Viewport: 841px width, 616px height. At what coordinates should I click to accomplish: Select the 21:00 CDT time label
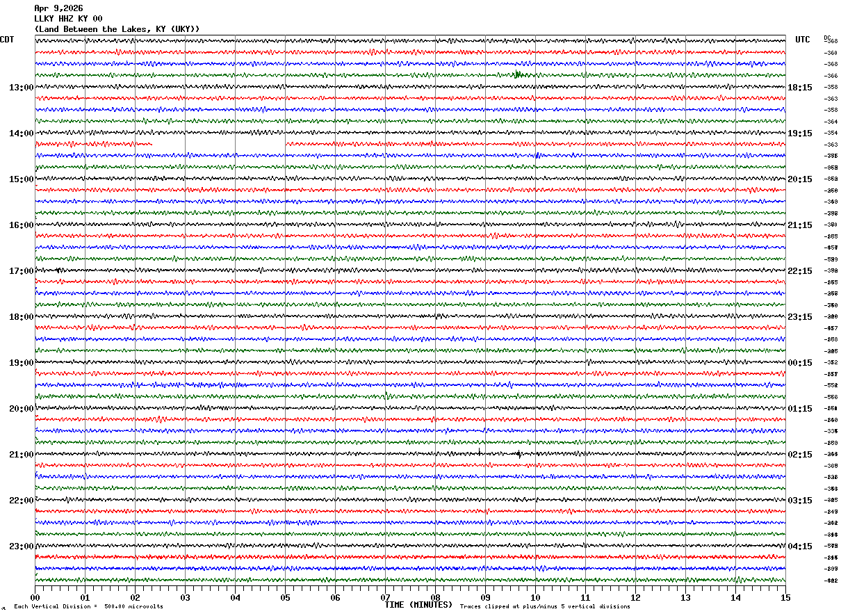[x=22, y=455]
